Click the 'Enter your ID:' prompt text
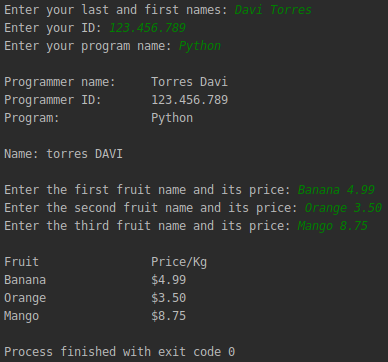Screen dimensions: 388x362 point(53,28)
